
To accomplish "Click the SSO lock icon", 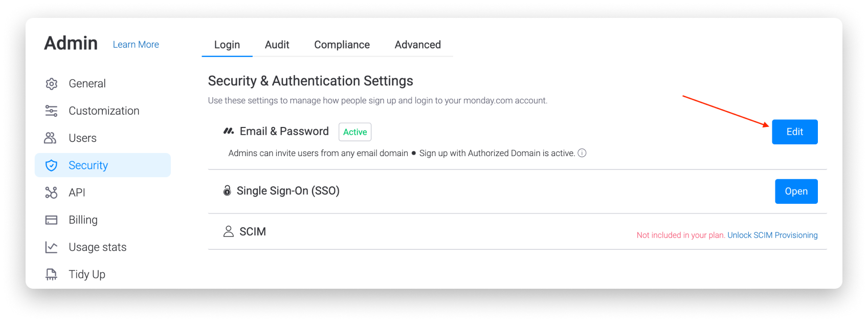I will [x=227, y=190].
